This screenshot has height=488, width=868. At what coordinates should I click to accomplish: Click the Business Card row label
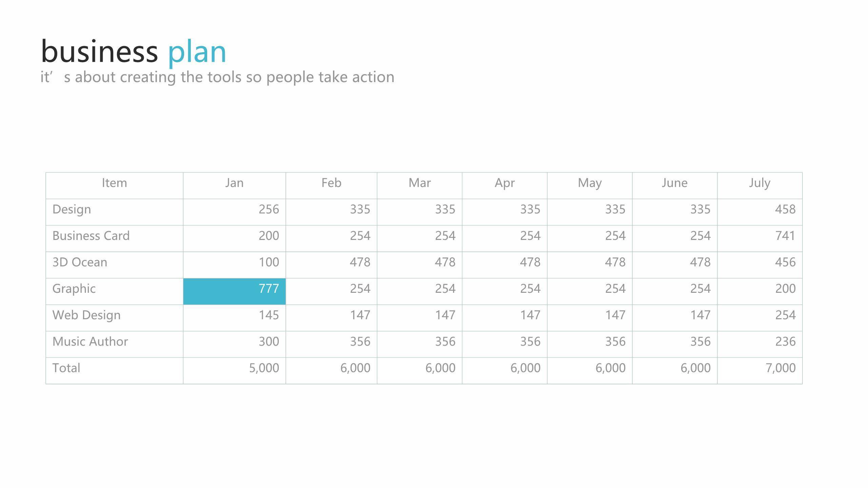(x=91, y=236)
